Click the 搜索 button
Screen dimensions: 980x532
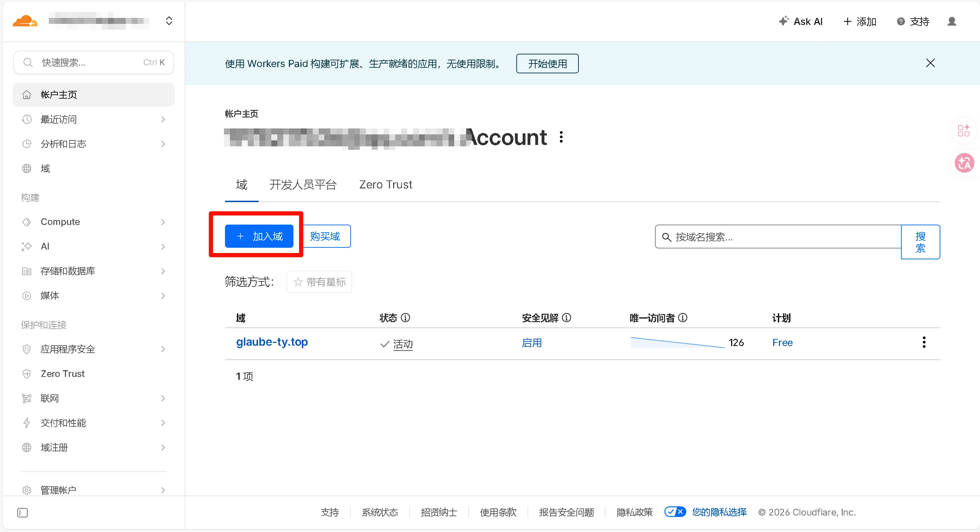coord(920,242)
